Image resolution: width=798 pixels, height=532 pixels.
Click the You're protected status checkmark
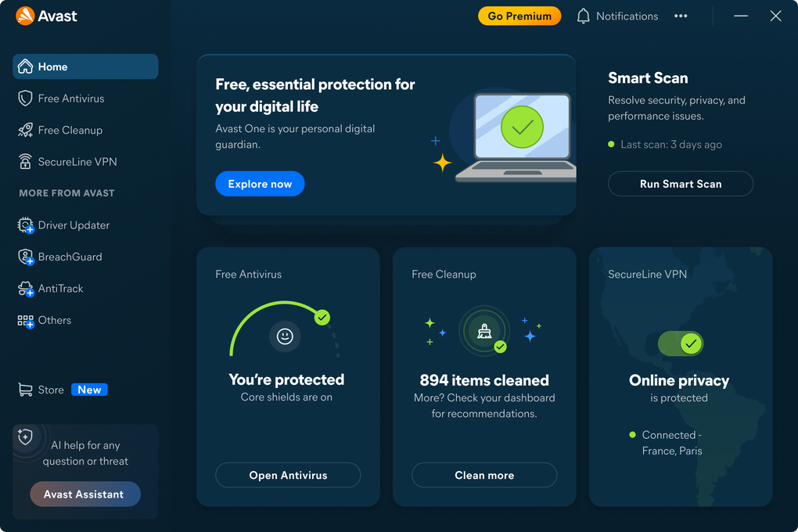(322, 318)
